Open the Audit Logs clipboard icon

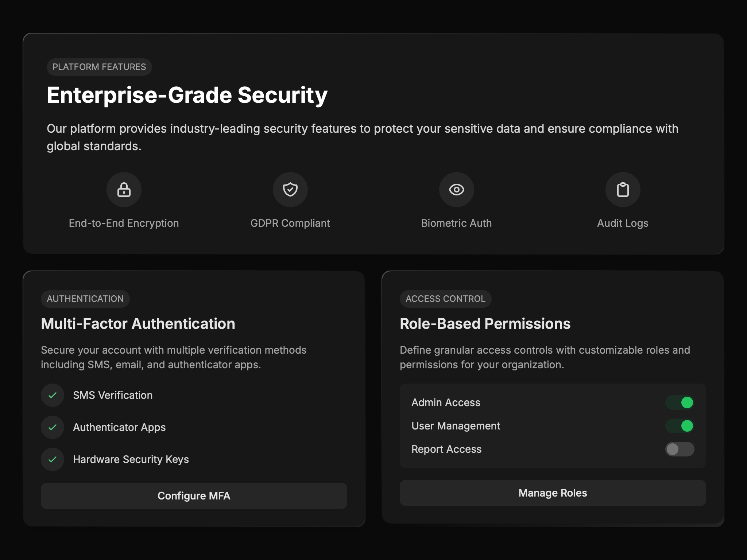coord(623,190)
